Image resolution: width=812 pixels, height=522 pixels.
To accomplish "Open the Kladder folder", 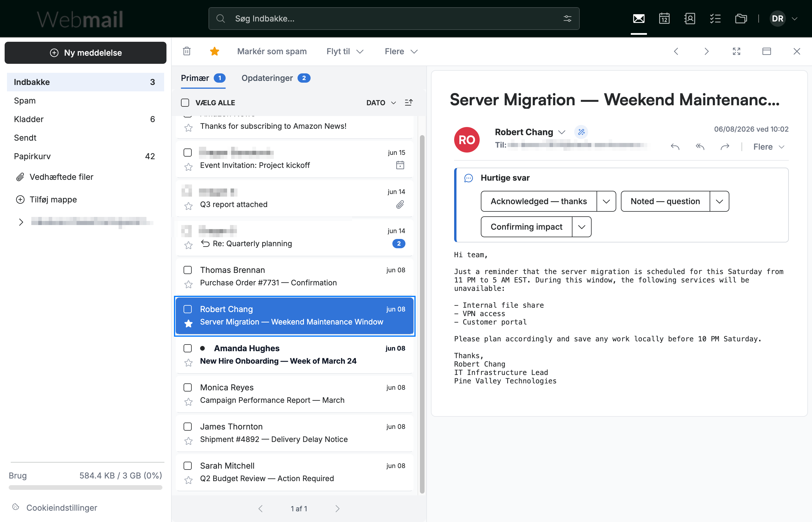I will tap(85, 119).
